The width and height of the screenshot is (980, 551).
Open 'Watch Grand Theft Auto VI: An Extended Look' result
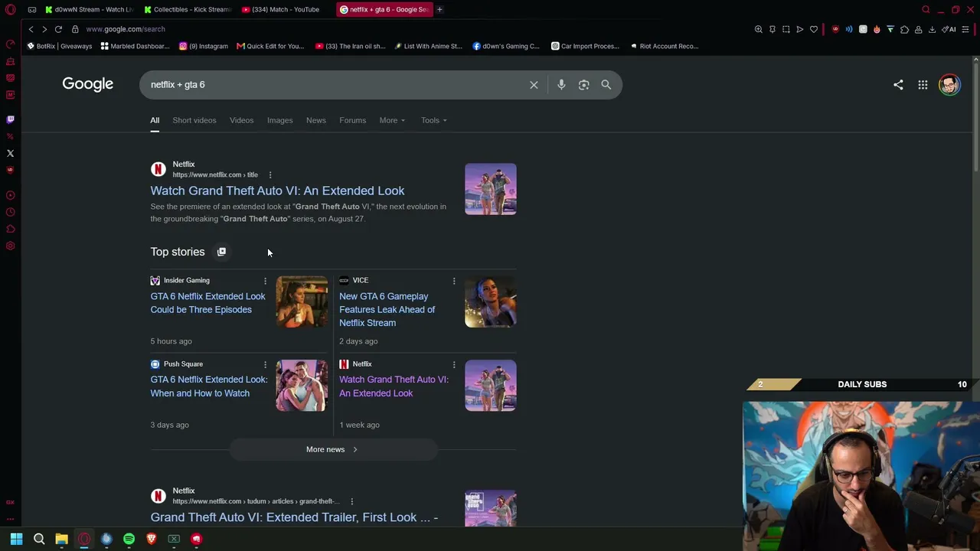(277, 191)
